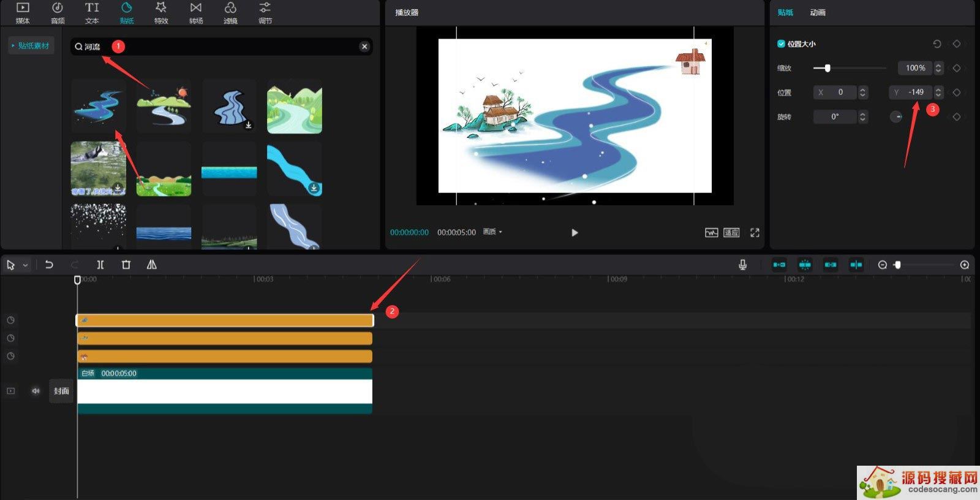Viewport: 980px width, 500px height.
Task: Switch to the 动画 tab
Action: (x=818, y=12)
